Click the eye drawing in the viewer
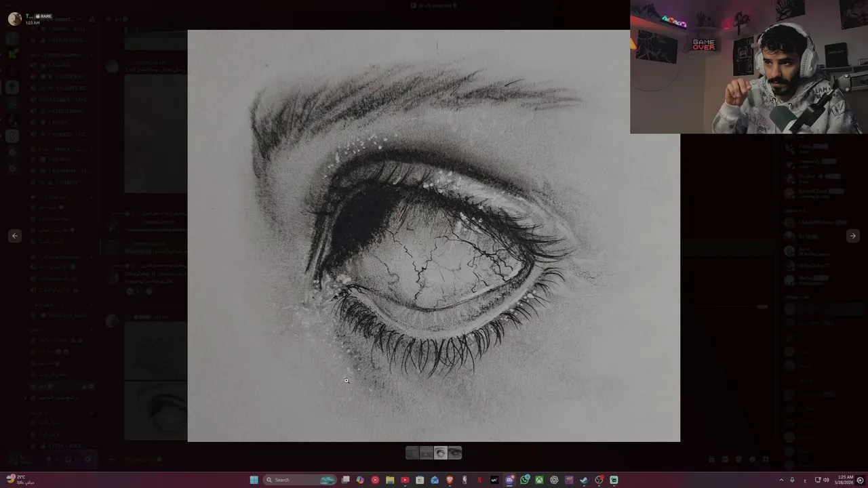This screenshot has height=488, width=868. click(434, 236)
